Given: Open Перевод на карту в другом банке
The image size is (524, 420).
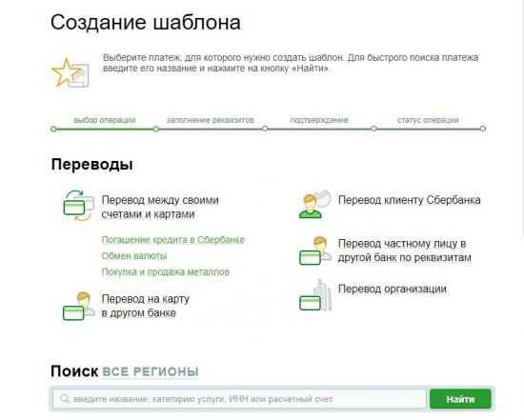Looking at the screenshot, I should pos(146,306).
